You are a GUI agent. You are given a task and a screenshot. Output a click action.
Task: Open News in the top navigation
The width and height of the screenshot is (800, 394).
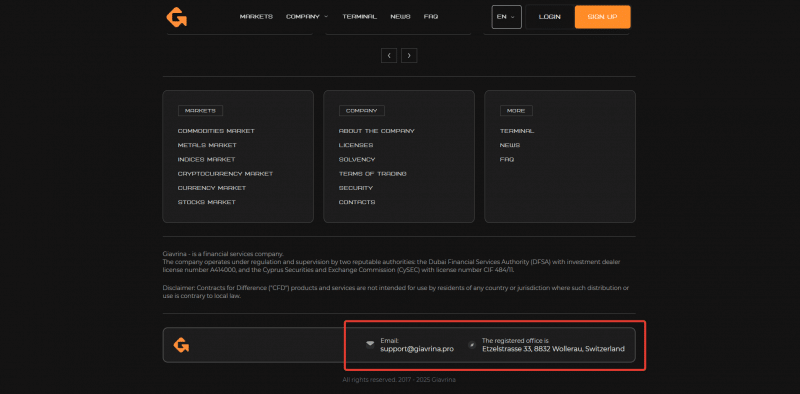click(x=401, y=17)
